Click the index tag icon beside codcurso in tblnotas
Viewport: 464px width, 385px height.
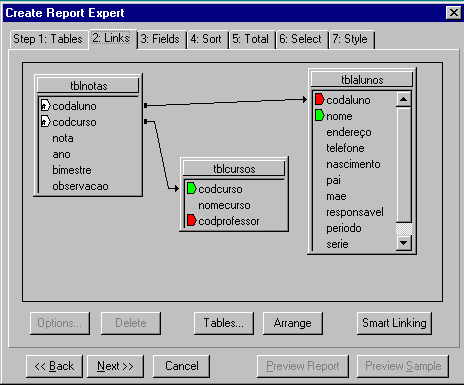coord(45,121)
